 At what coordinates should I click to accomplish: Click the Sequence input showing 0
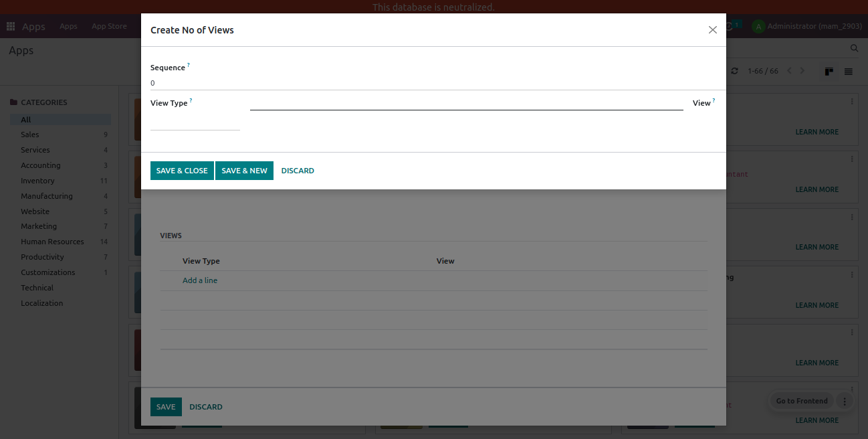(x=438, y=83)
